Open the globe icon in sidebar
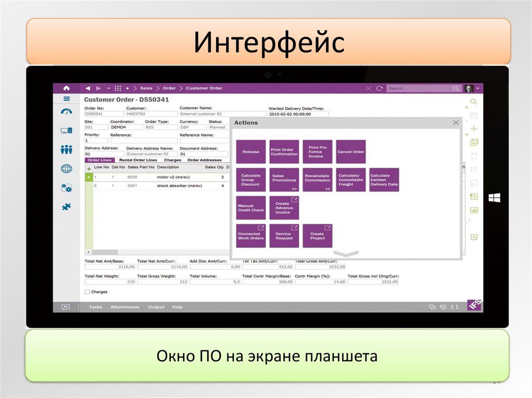Image resolution: width=532 pixels, height=398 pixels. coord(66,169)
